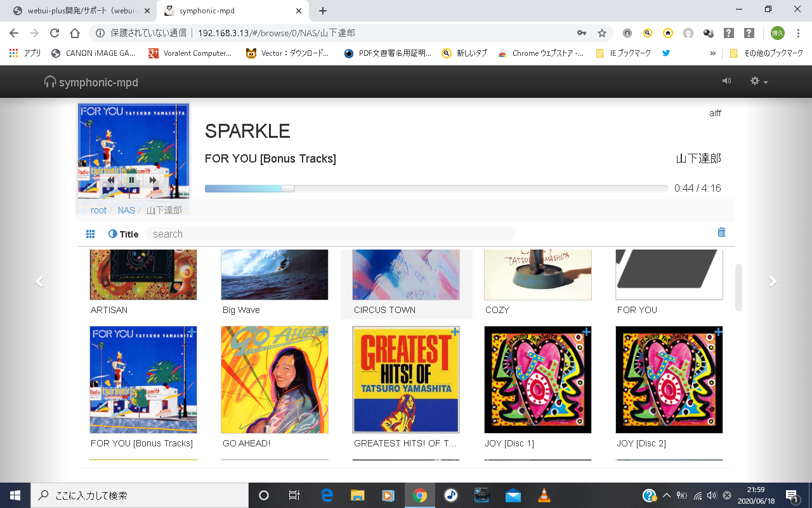Open the IE ブックマーク bookmarks folder
The width and height of the screenshot is (812, 508).
624,53
